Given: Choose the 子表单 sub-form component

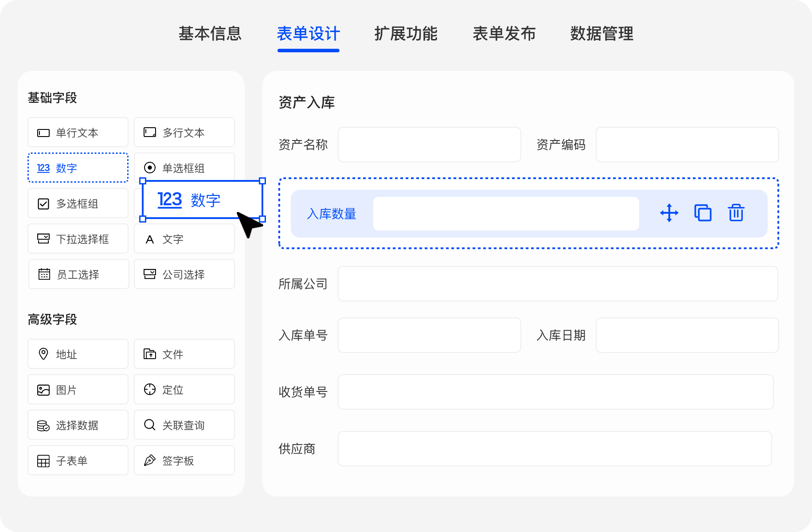Looking at the screenshot, I should [78, 460].
